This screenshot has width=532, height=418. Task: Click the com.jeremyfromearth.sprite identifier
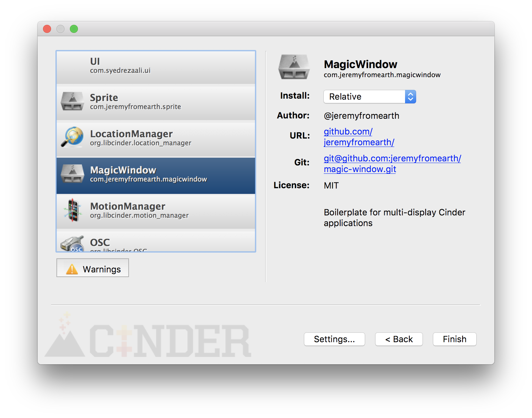click(x=135, y=107)
